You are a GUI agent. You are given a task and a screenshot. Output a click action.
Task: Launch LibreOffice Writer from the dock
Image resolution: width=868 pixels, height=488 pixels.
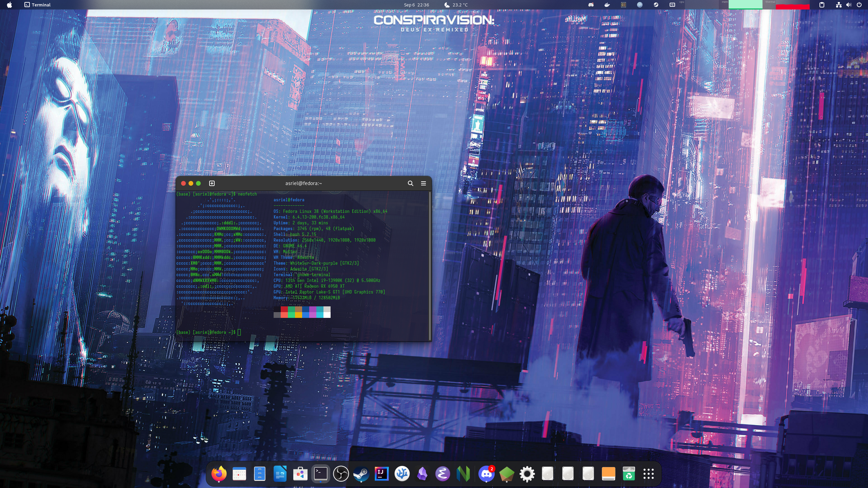[280, 473]
